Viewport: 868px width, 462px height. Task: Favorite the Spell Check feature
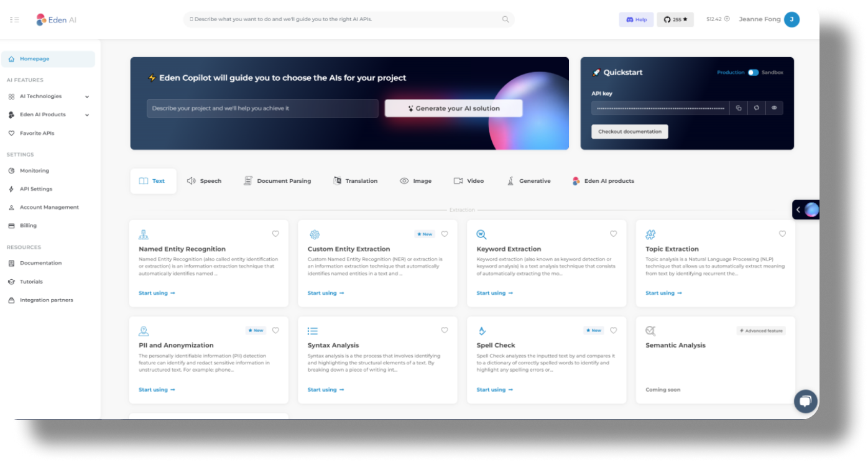pos(614,330)
